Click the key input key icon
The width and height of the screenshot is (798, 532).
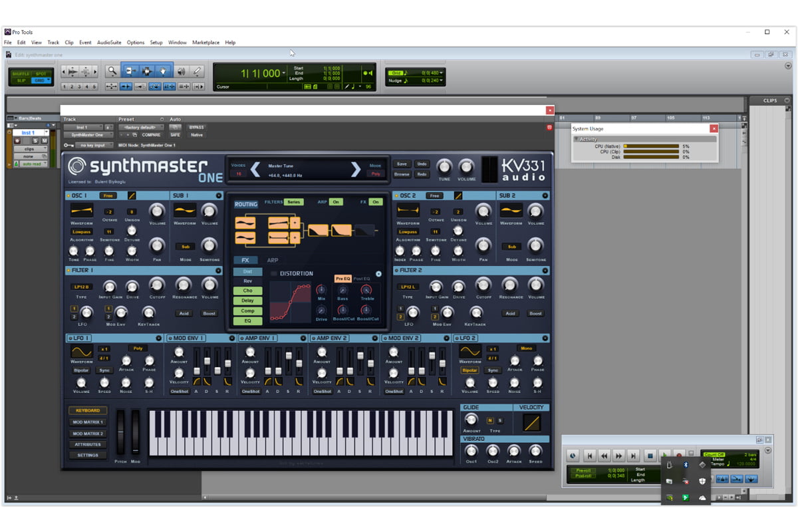pyautogui.click(x=68, y=144)
